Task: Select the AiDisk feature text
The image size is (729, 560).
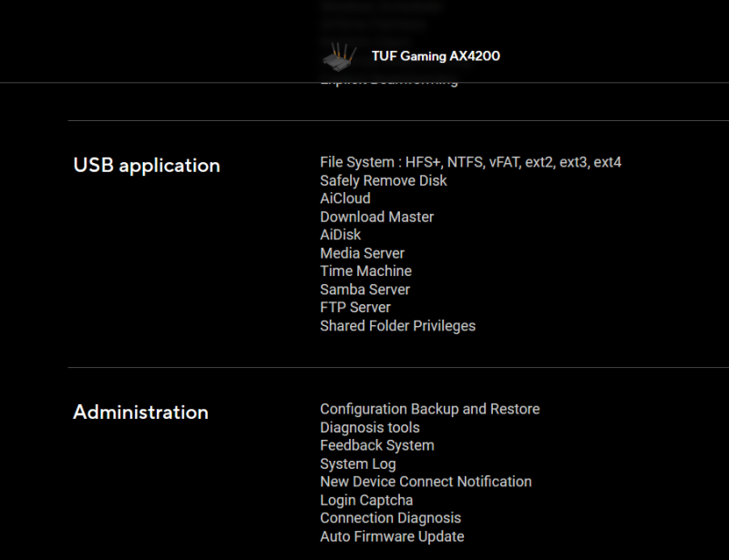Action: [340, 235]
